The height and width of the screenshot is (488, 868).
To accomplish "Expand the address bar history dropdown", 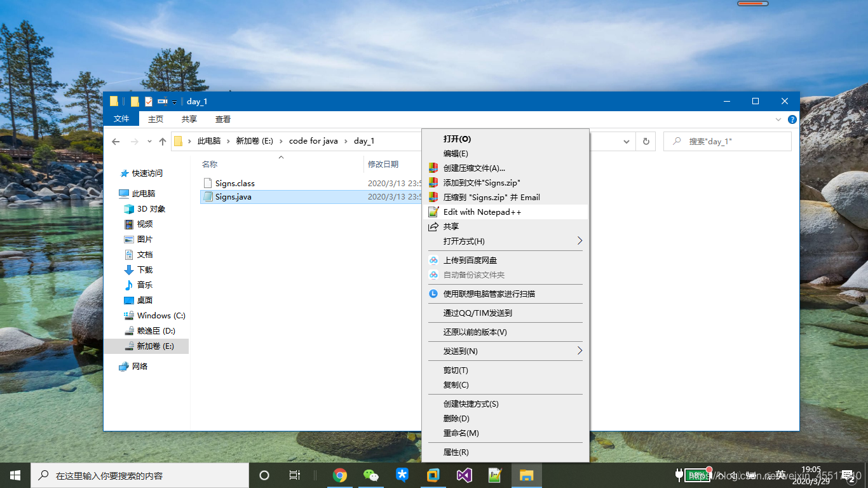I will 627,141.
